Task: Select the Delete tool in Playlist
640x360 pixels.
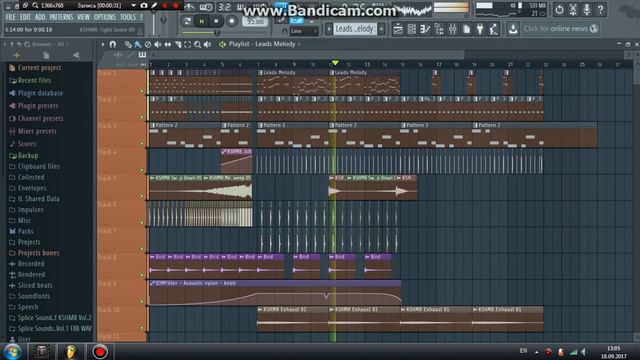Action: point(148,44)
